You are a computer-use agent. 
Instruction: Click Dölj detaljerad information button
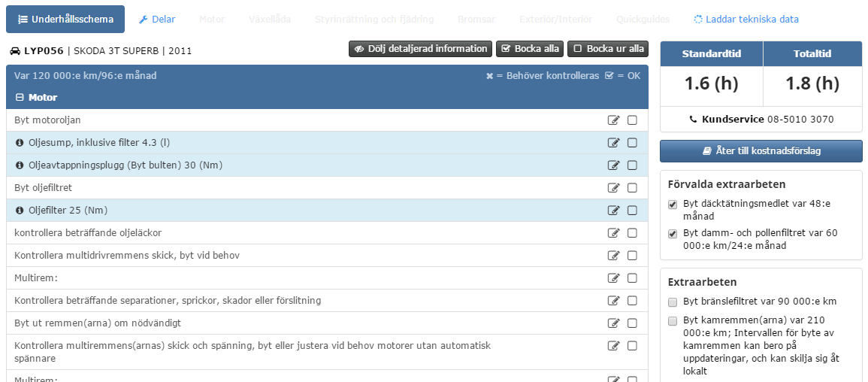point(421,49)
